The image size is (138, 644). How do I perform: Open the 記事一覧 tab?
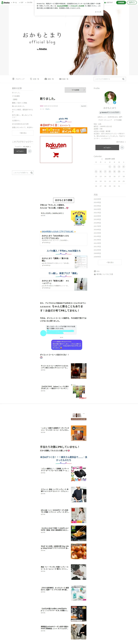[35, 79]
